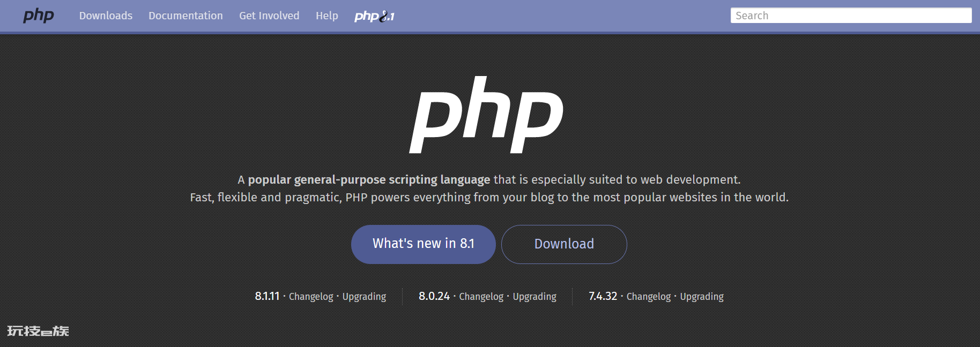Screen dimensions: 980x347
Task: Open the Help menu item
Action: pos(327,16)
